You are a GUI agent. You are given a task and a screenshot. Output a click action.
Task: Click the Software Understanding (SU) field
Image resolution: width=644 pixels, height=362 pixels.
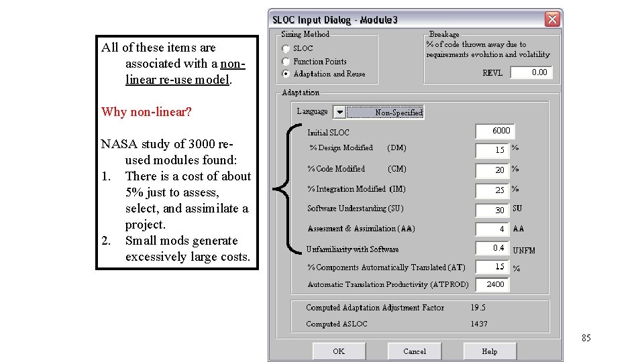[x=492, y=210]
